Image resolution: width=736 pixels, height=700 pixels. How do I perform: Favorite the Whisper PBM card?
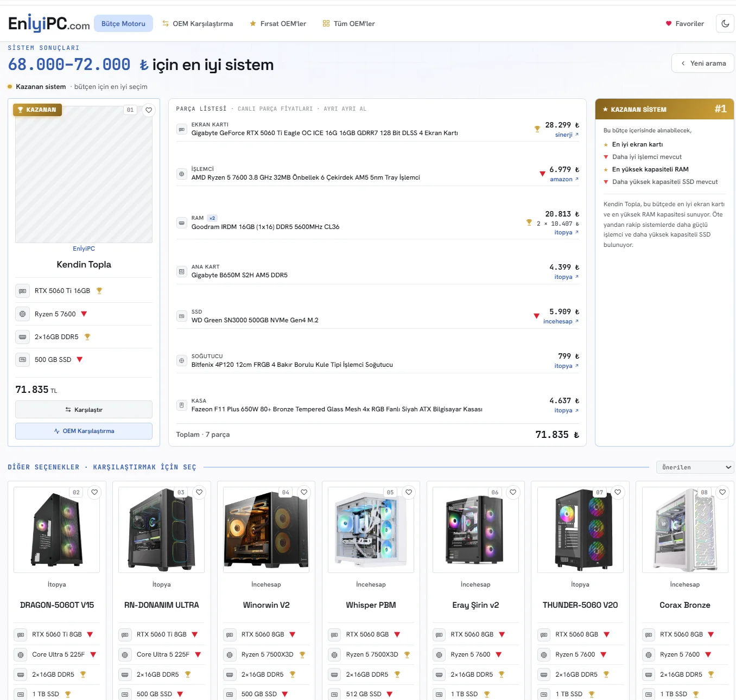[x=409, y=492]
